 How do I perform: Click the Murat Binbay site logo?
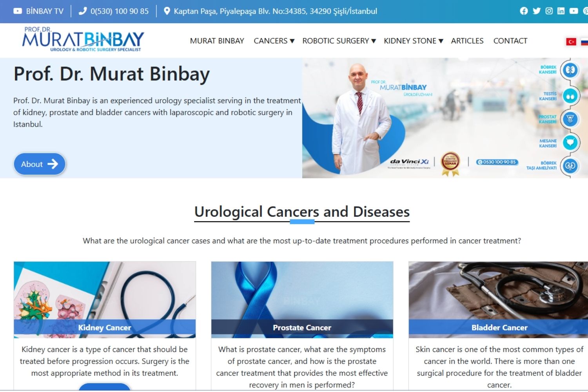tap(83, 39)
